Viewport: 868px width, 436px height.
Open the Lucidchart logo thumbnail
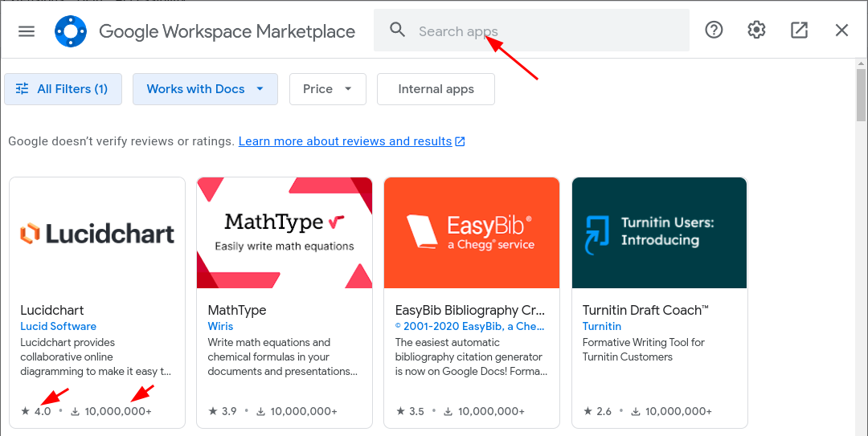(x=97, y=233)
